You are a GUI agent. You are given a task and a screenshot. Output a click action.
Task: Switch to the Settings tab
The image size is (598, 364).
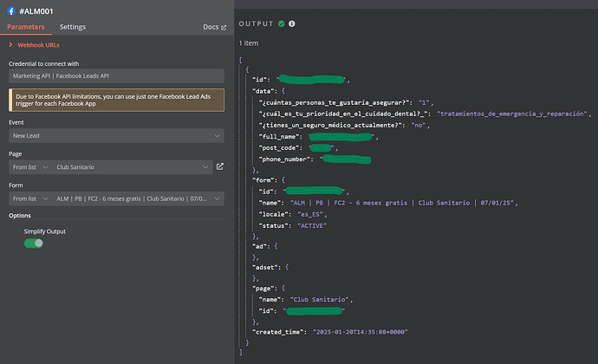[73, 27]
